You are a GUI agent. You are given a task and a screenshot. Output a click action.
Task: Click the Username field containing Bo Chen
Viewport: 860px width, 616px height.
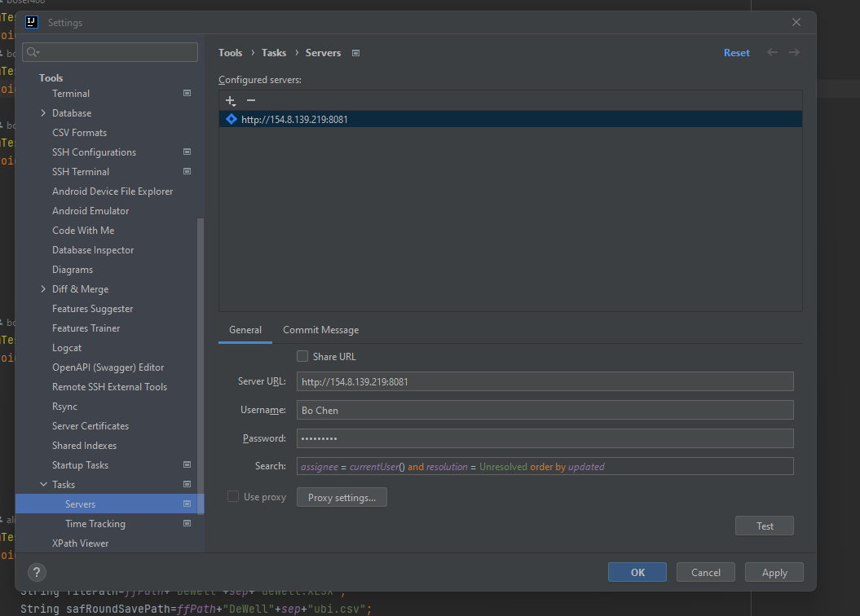pyautogui.click(x=545, y=410)
